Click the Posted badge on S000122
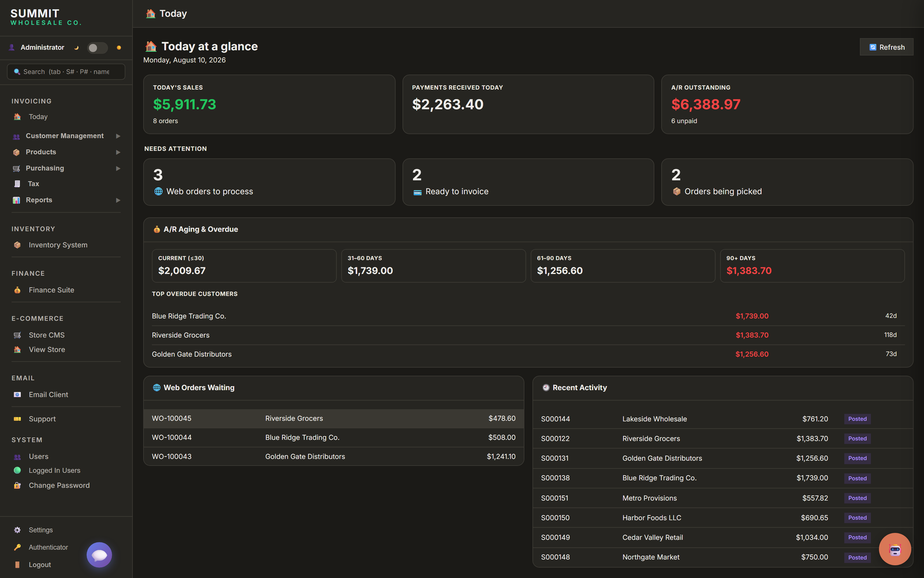 858,439
